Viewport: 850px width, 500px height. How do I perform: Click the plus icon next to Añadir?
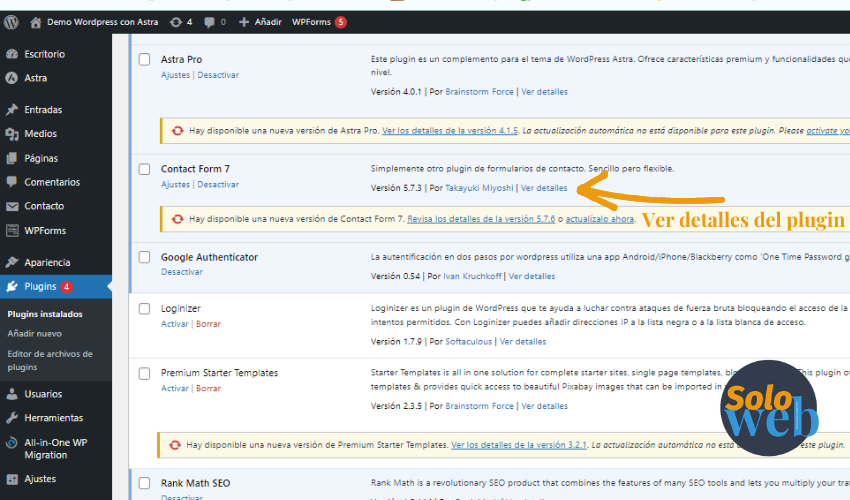coord(244,22)
